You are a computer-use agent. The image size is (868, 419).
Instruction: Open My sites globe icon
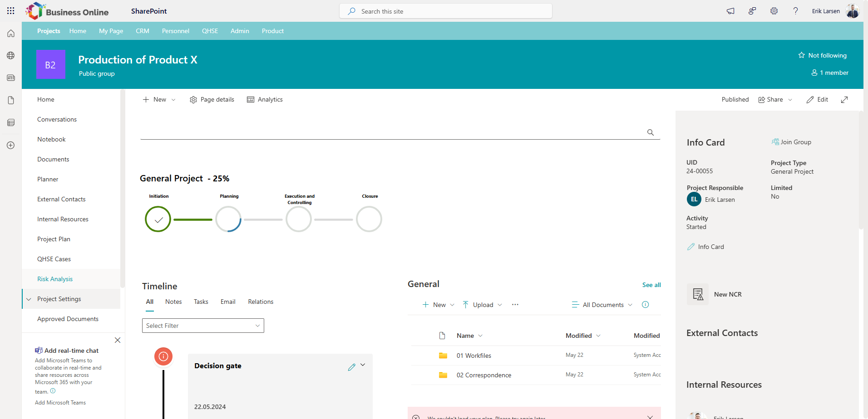[11, 55]
